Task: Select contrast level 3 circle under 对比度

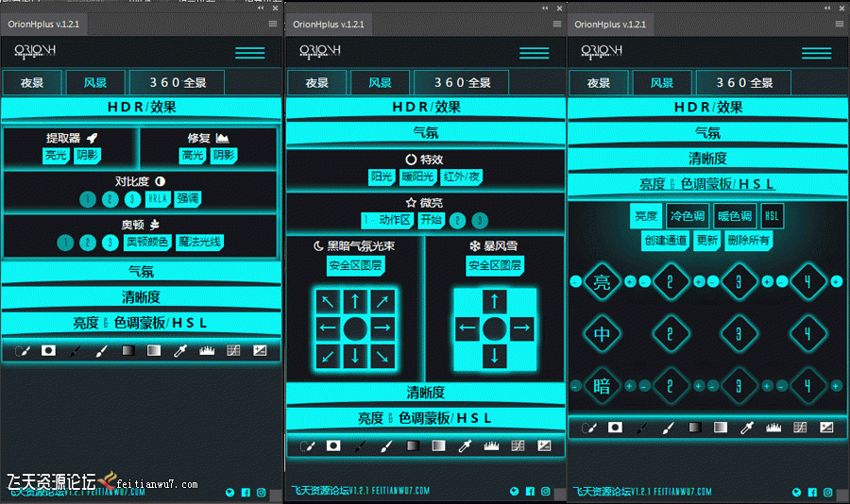Action: (133, 199)
